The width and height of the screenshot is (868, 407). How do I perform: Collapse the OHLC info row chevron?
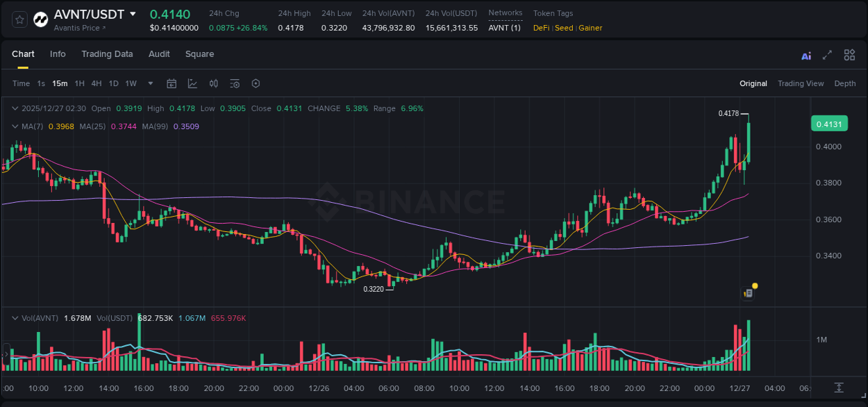click(15, 108)
